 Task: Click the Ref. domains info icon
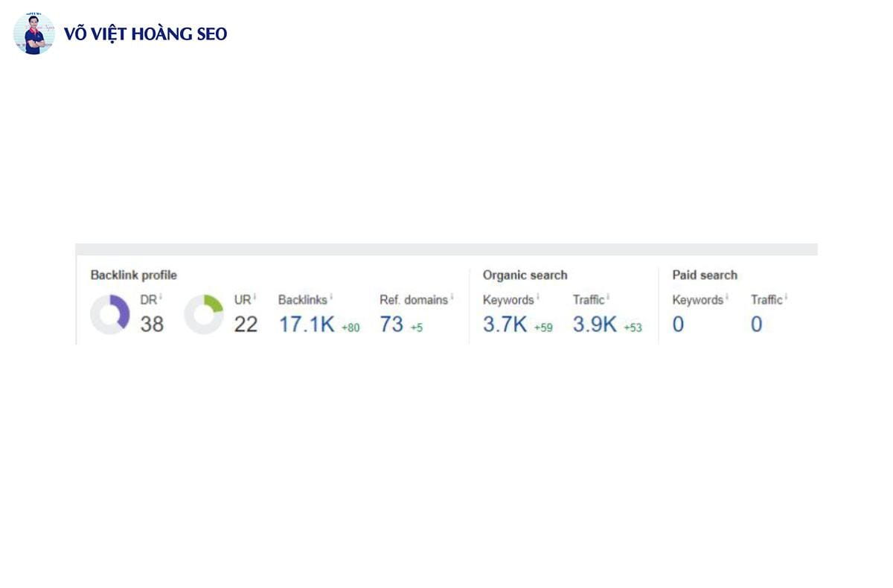tap(452, 297)
